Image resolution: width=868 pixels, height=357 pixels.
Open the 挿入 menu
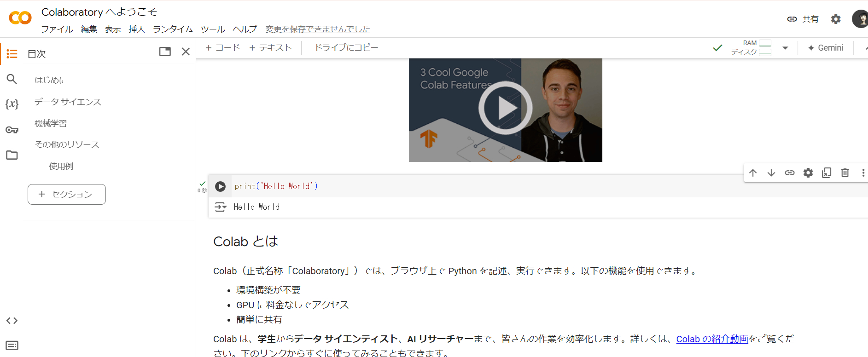137,29
